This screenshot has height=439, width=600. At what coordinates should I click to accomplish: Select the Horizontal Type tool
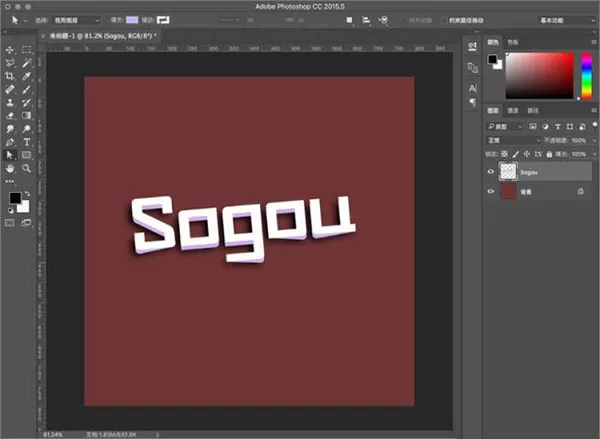tap(26, 142)
